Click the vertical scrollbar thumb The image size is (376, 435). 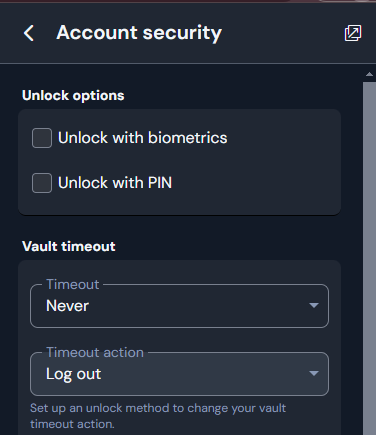click(x=369, y=258)
